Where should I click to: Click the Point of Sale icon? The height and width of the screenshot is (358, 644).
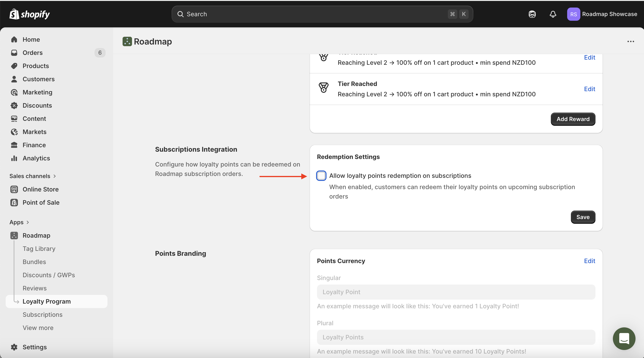tap(14, 202)
